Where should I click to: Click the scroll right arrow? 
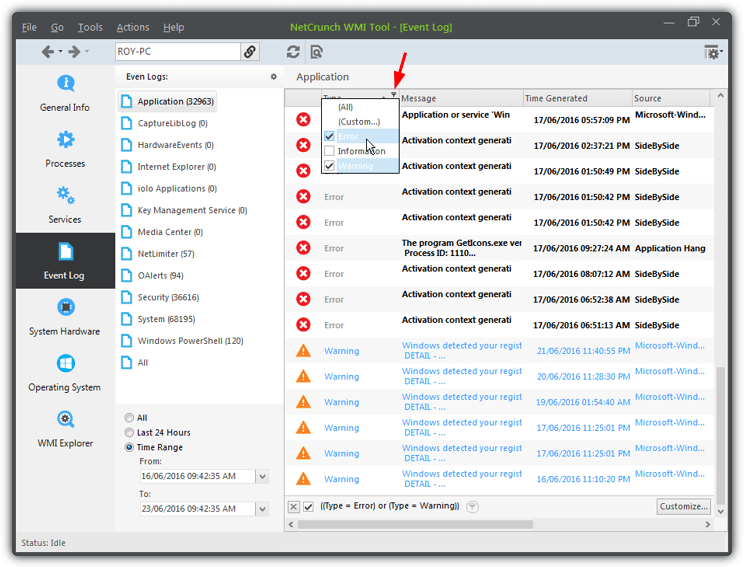707,524
